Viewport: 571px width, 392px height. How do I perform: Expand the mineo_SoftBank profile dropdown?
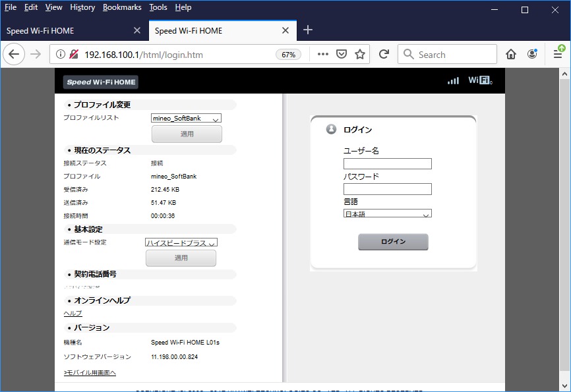pyautogui.click(x=186, y=119)
